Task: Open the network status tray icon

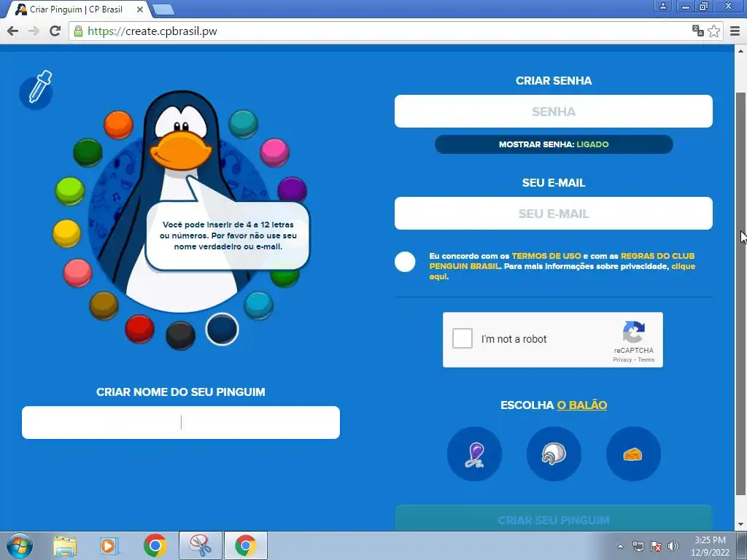Action: [x=638, y=546]
